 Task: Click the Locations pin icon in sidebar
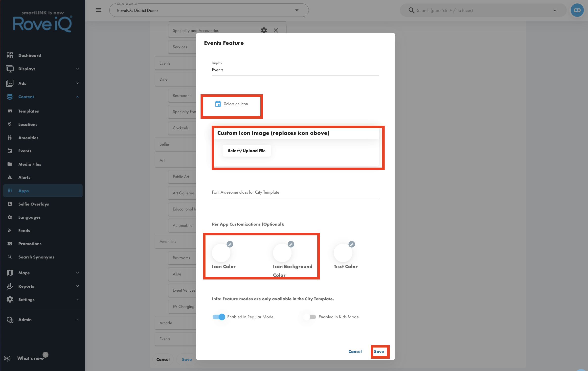(10, 124)
